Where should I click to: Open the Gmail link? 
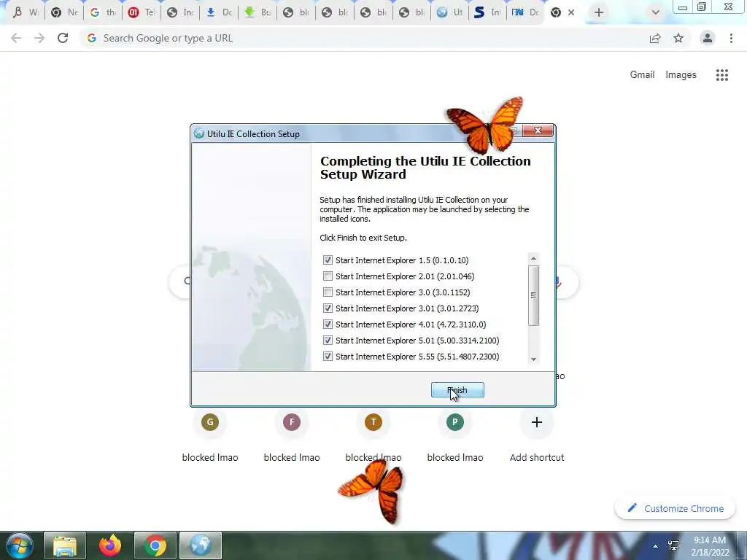642,75
